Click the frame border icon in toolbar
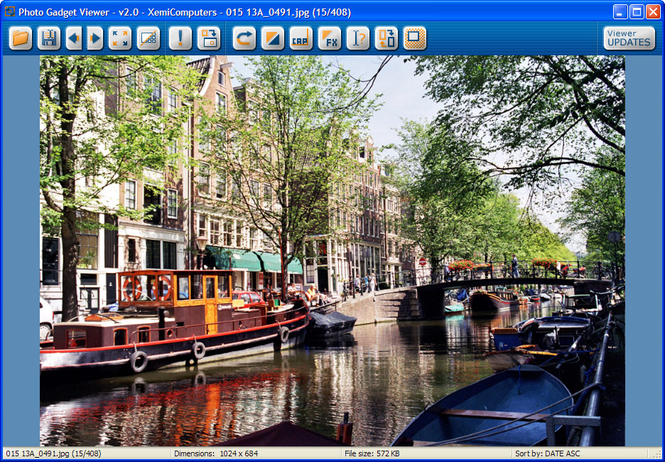Image resolution: width=665 pixels, height=462 pixels. pyautogui.click(x=414, y=38)
